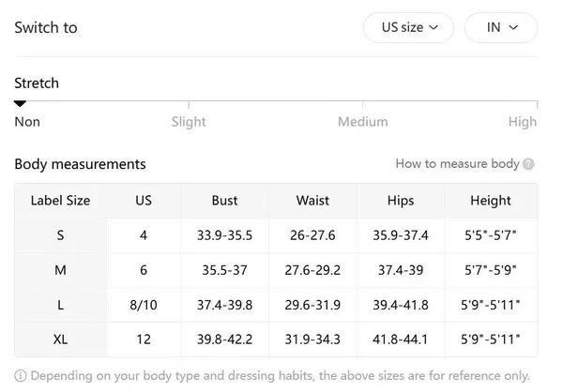Image resolution: width=563 pixels, height=392 pixels.
Task: Select the High stretch label
Action: pyautogui.click(x=523, y=122)
